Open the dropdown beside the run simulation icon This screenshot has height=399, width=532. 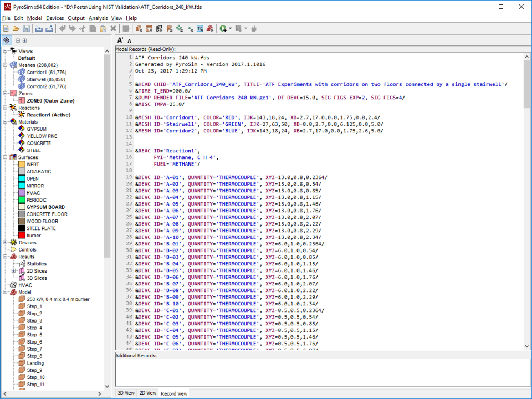point(231,28)
